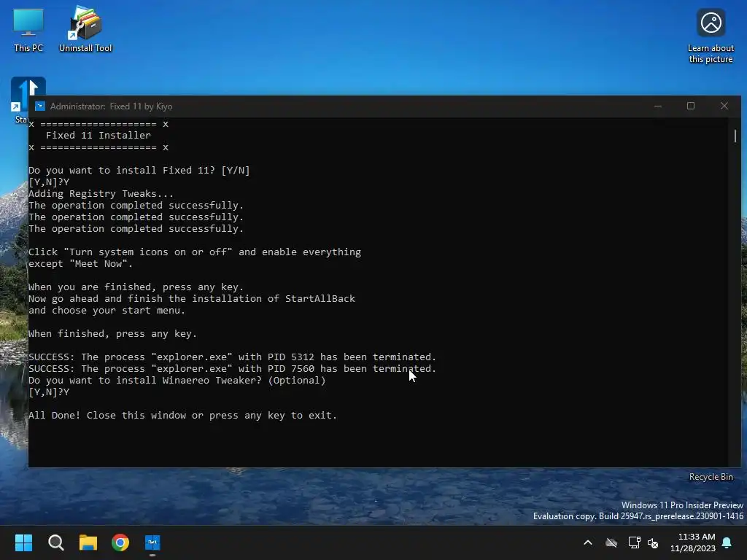
Task: Click 'Do you want to install Fixed 11?' line
Action: pyautogui.click(x=139, y=171)
